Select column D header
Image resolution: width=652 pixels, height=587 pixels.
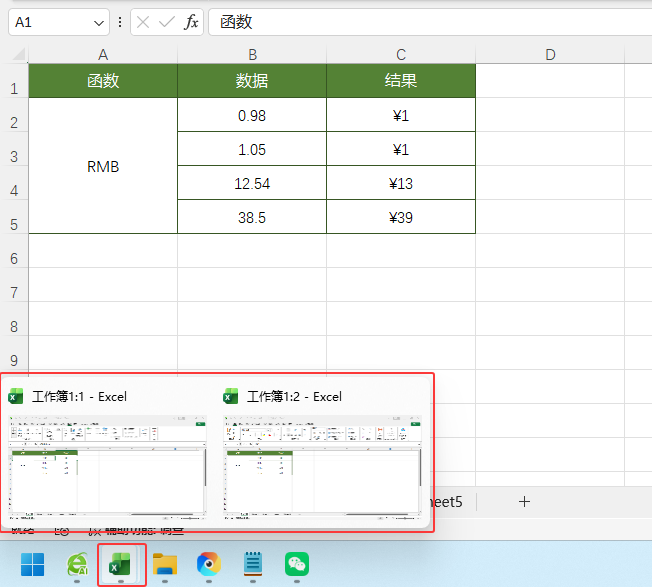click(x=550, y=54)
